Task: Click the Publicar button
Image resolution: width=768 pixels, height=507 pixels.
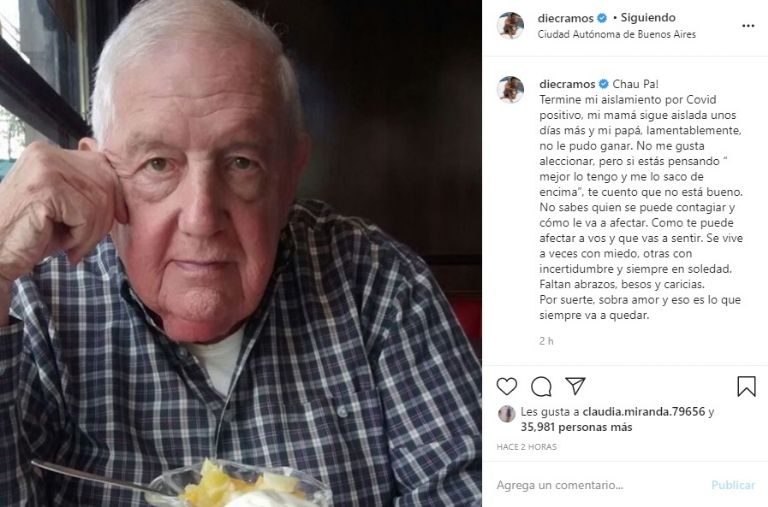Action: (x=733, y=485)
